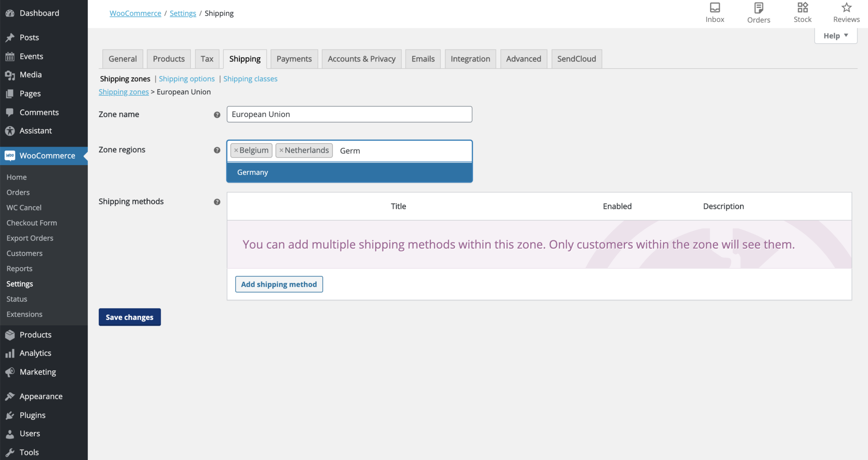
Task: Click the Save changes button
Action: pos(129,317)
